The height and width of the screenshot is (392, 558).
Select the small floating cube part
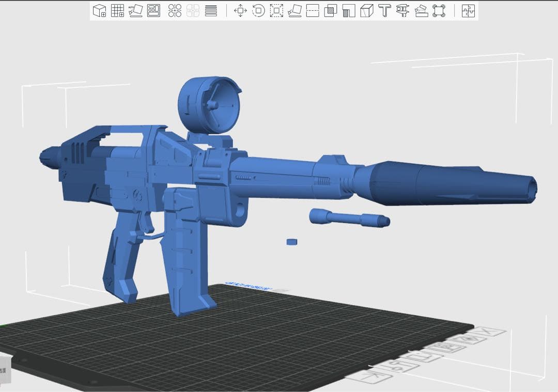coord(293,242)
